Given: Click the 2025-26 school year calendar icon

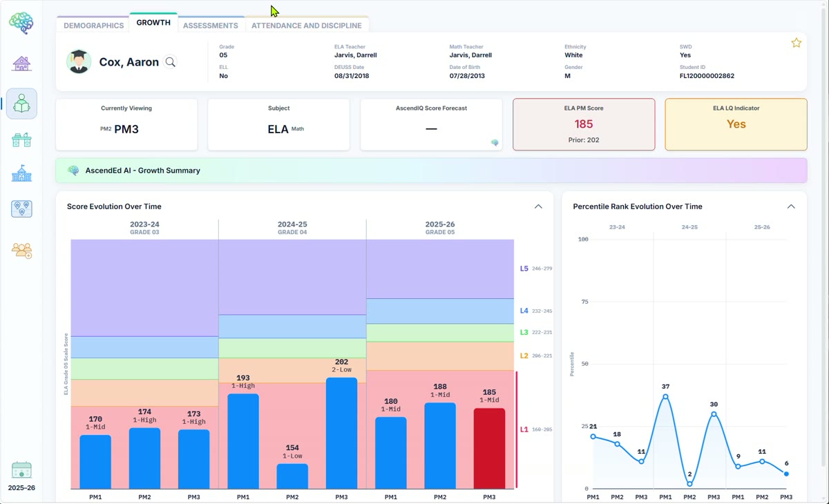Looking at the screenshot, I should [21, 470].
